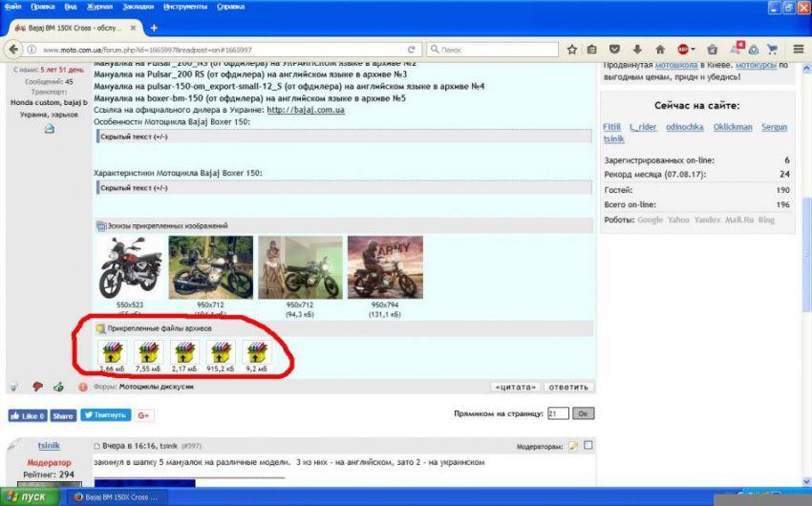Viewport: 812px width, 506px height.
Task: Open the 550x523 motorcycle thumbnail
Action: coord(130,267)
